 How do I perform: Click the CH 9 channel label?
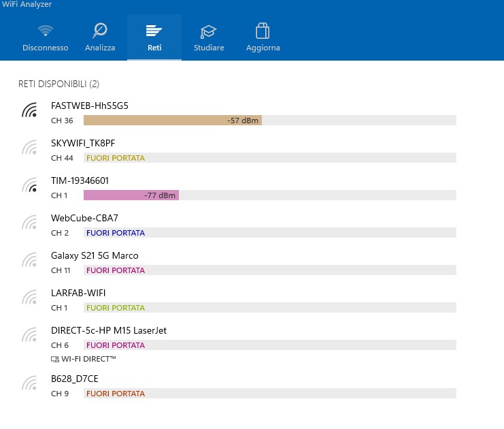60,394
